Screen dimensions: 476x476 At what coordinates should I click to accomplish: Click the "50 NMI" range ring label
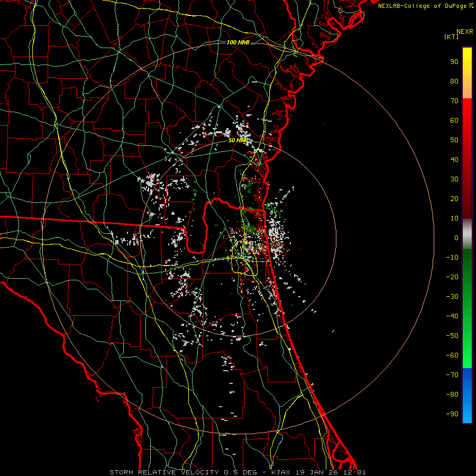[239, 141]
